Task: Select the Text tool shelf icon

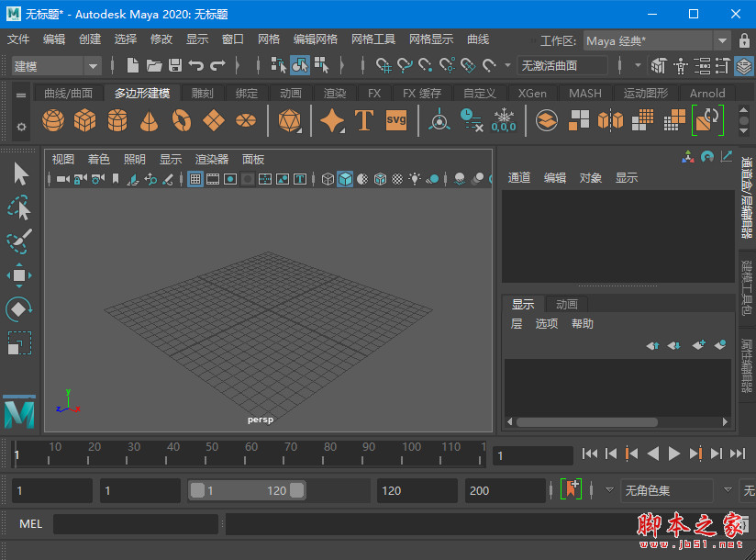Action: 364,121
